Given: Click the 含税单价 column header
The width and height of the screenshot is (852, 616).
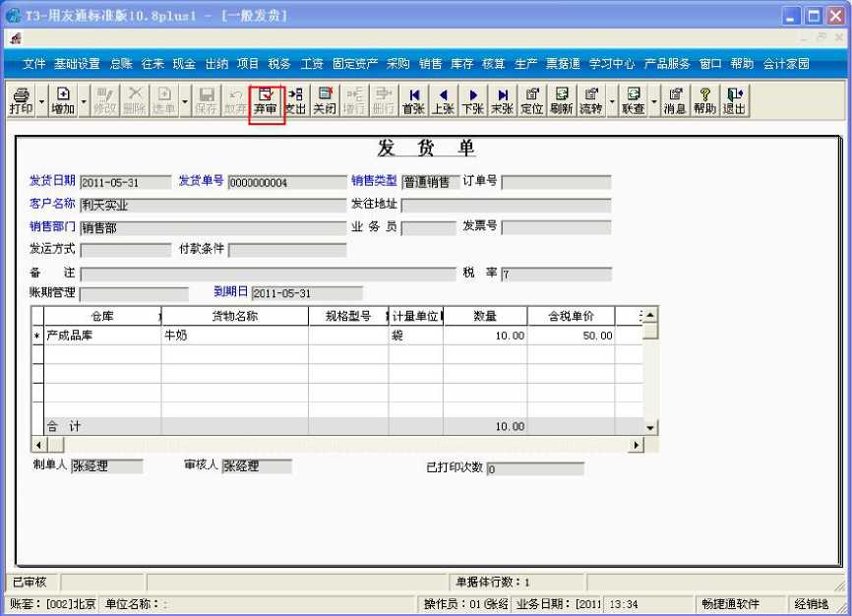Looking at the screenshot, I should pos(571,316).
